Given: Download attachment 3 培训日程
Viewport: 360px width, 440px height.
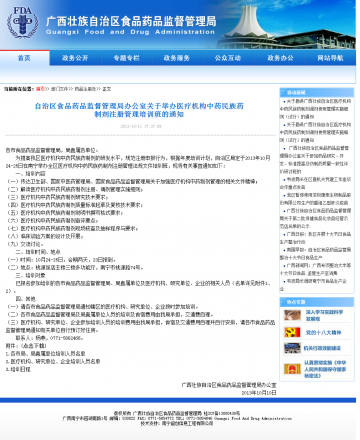Looking at the screenshot, I should (x=18, y=369).
